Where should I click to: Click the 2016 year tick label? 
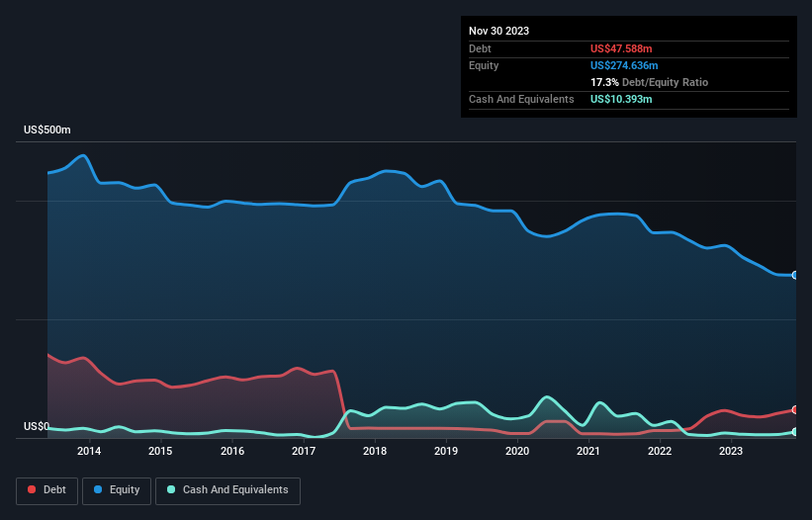click(x=232, y=452)
